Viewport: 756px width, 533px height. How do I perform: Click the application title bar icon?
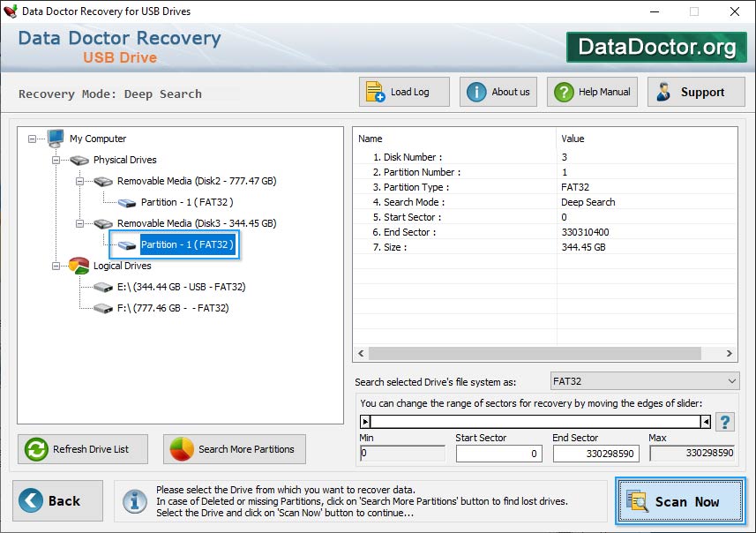[10, 11]
